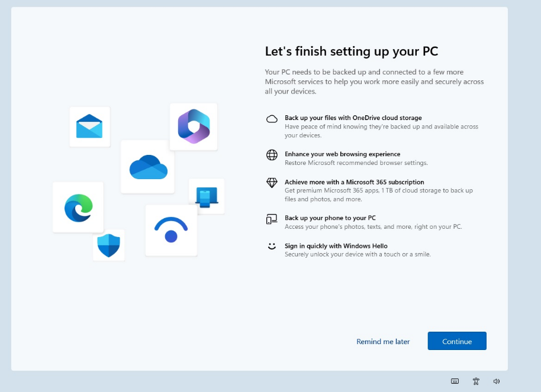Click the cloud outline icon beside OneDrive backup
This screenshot has height=392, width=541.
pos(272,119)
